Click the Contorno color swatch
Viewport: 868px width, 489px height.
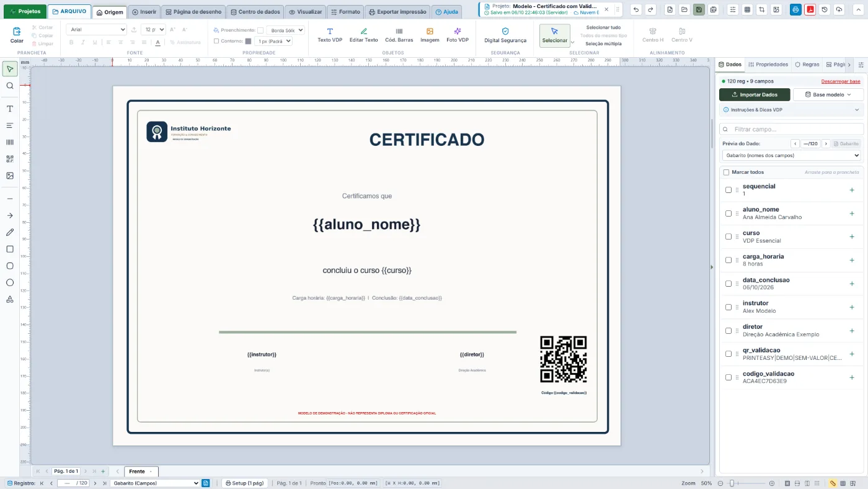click(x=248, y=41)
